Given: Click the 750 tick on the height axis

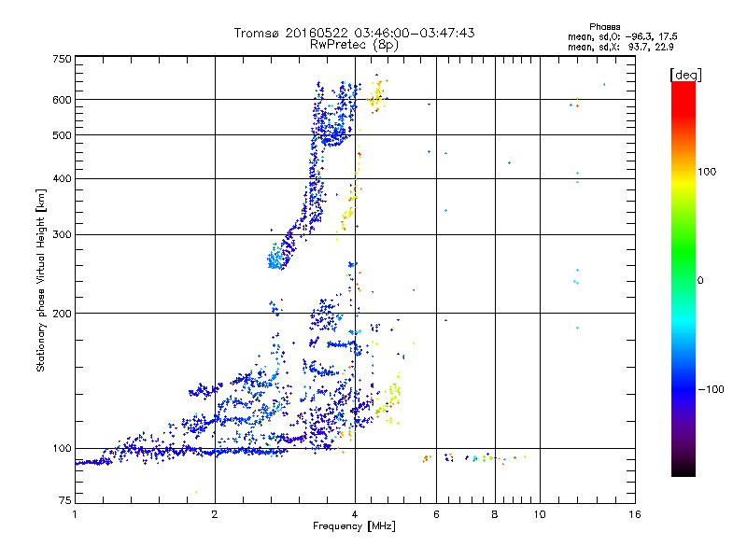Looking at the screenshot, I should 62,59.
